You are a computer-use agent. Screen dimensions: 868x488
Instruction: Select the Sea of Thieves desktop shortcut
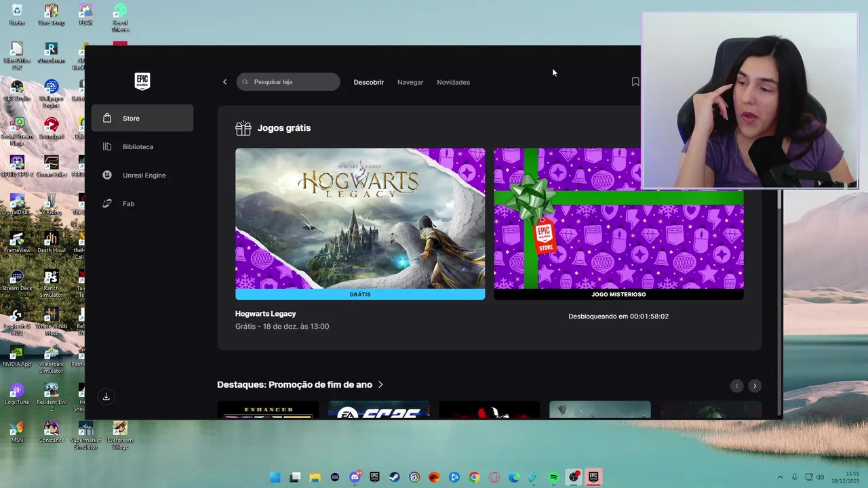[120, 18]
